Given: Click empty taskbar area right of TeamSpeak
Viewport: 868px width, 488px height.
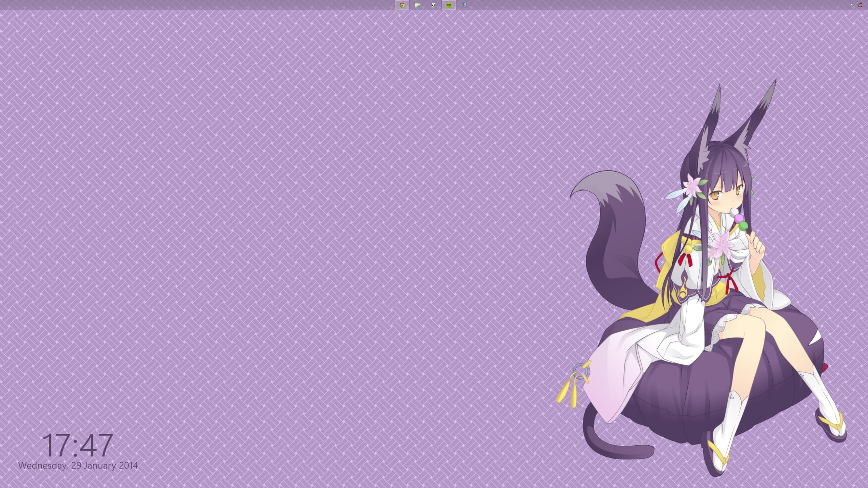Looking at the screenshot, I should click(x=625, y=5).
